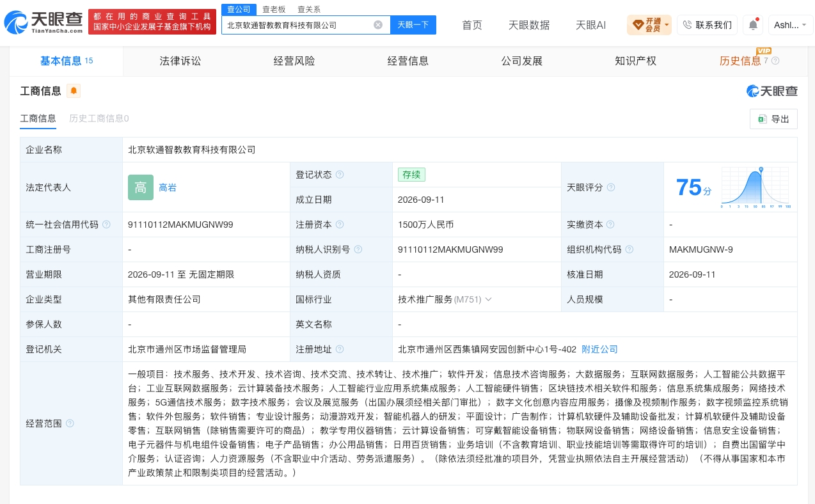Select the 查老板 search mode tab

274,9
